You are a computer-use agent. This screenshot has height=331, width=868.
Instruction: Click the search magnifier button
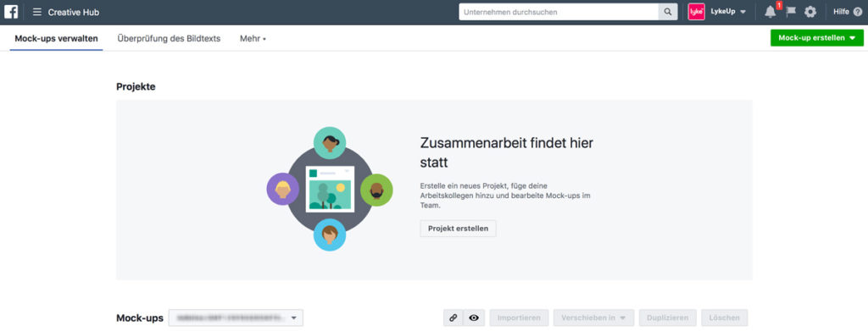point(668,12)
